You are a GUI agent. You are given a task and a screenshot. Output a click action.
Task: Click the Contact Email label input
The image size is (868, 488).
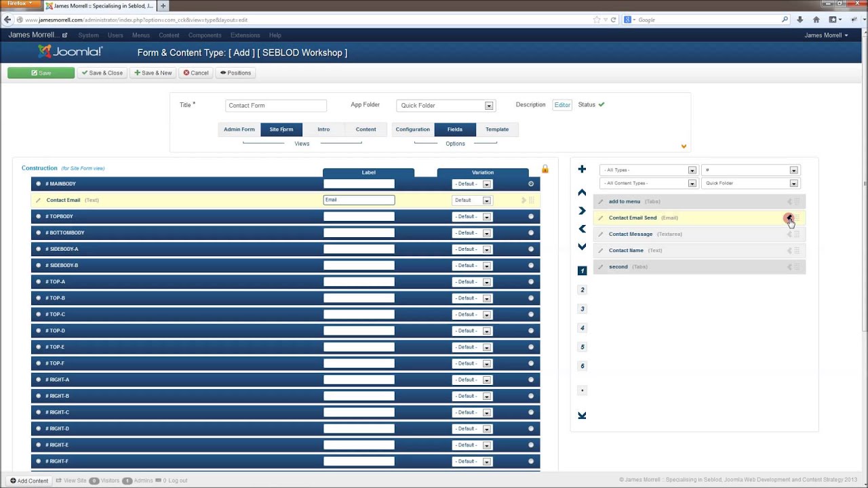click(x=359, y=200)
